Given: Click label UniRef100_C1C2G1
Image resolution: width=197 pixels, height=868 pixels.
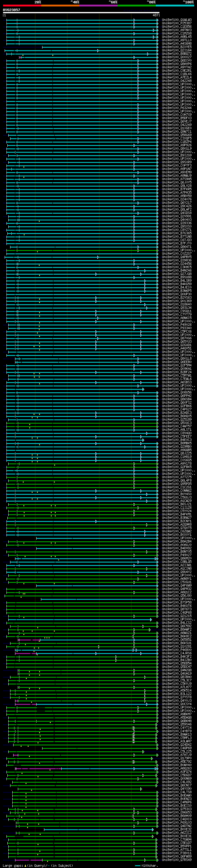Looking at the screenshot, I should pyautogui.click(x=177, y=487).
